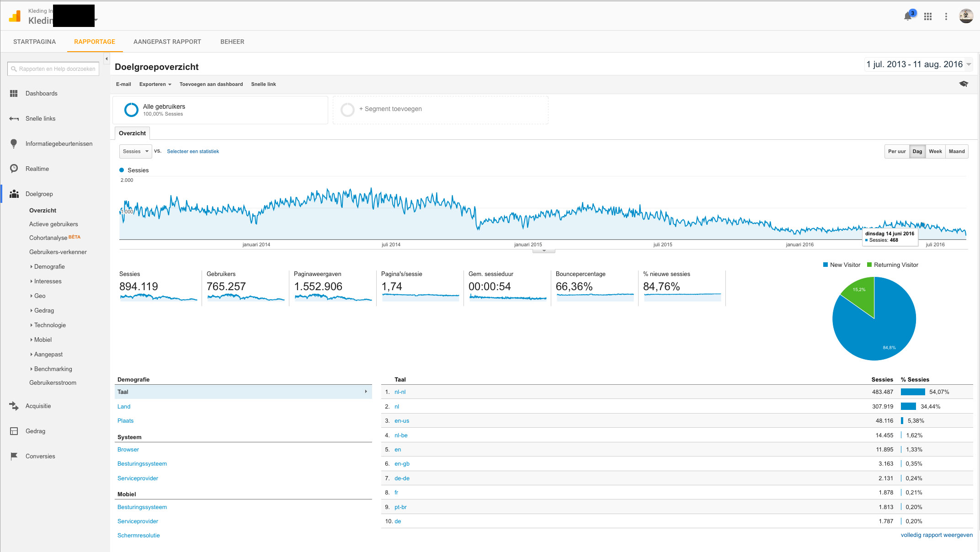Image resolution: width=980 pixels, height=552 pixels.
Task: Switch to the RAPPORTAGE tab
Action: pos(95,42)
